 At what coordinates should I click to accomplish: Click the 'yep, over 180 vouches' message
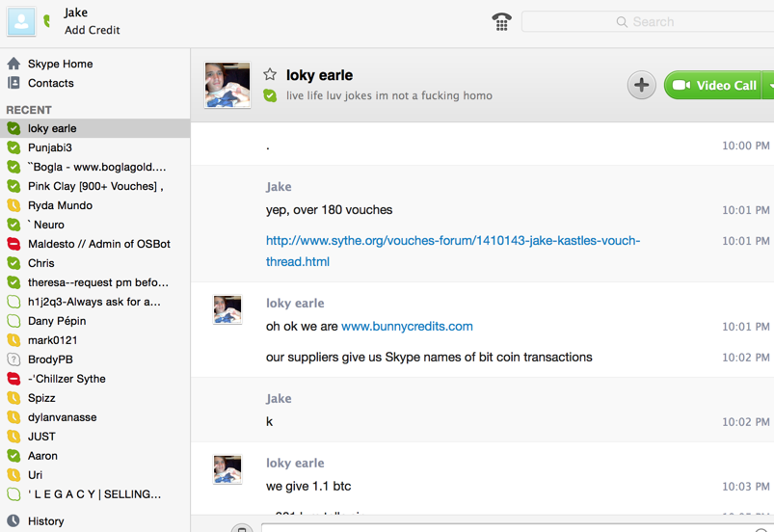click(329, 210)
